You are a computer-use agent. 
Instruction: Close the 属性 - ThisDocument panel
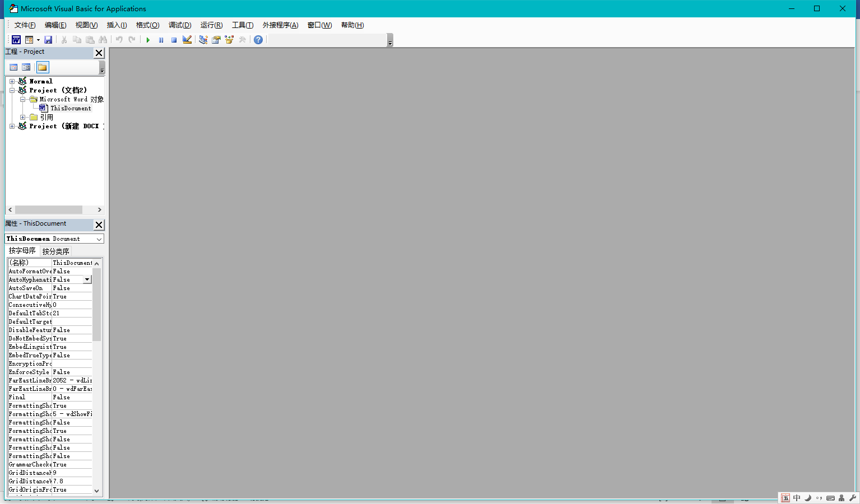coord(99,225)
